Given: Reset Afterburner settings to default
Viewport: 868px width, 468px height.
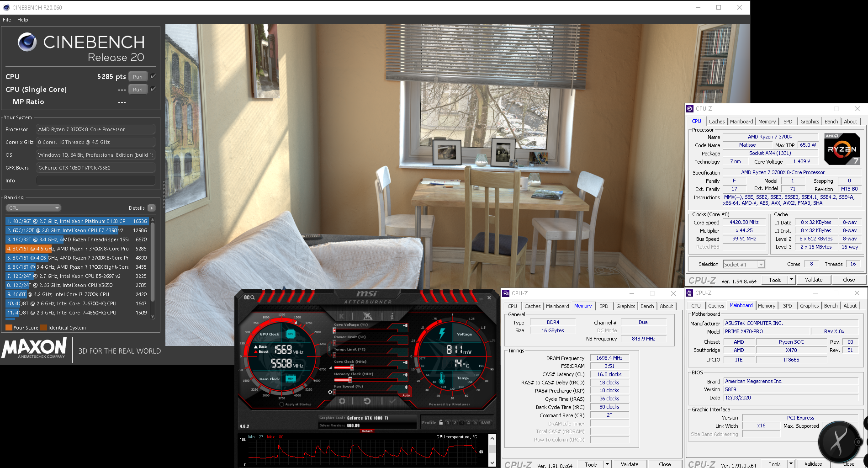Looking at the screenshot, I should click(367, 401).
